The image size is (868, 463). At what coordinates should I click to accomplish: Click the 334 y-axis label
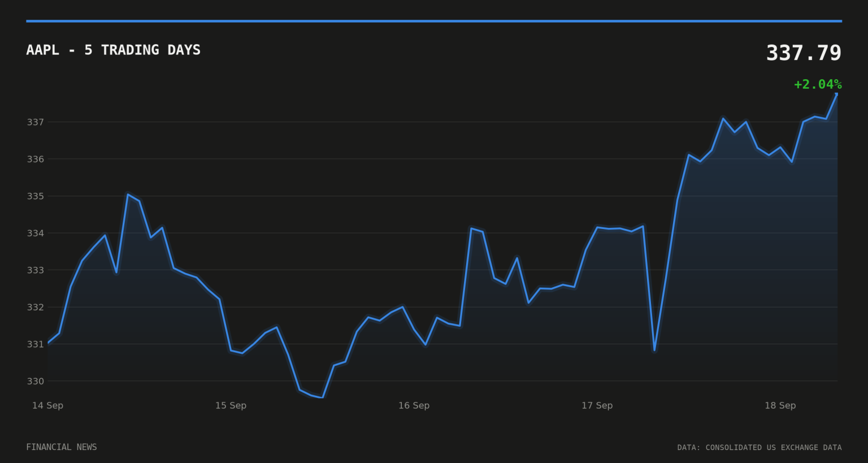click(x=36, y=233)
